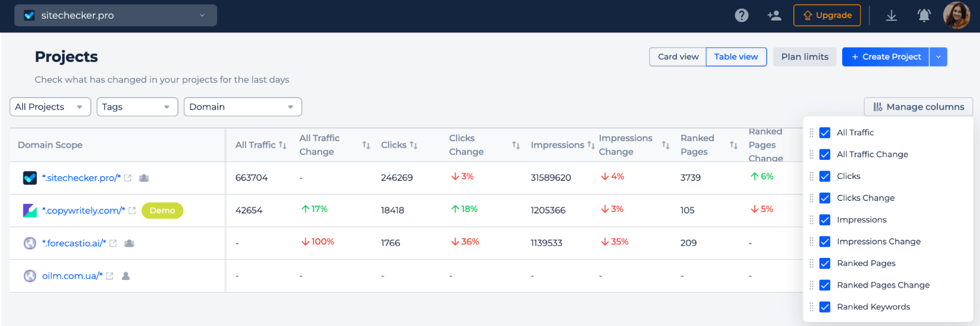The image size is (980, 326).
Task: Click the 18418 clicks value
Action: click(x=392, y=210)
